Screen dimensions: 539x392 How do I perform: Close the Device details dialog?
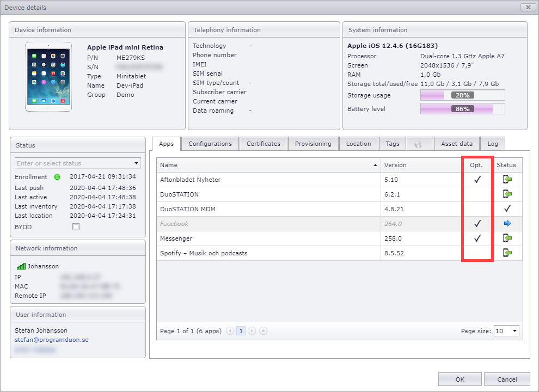(528, 7)
